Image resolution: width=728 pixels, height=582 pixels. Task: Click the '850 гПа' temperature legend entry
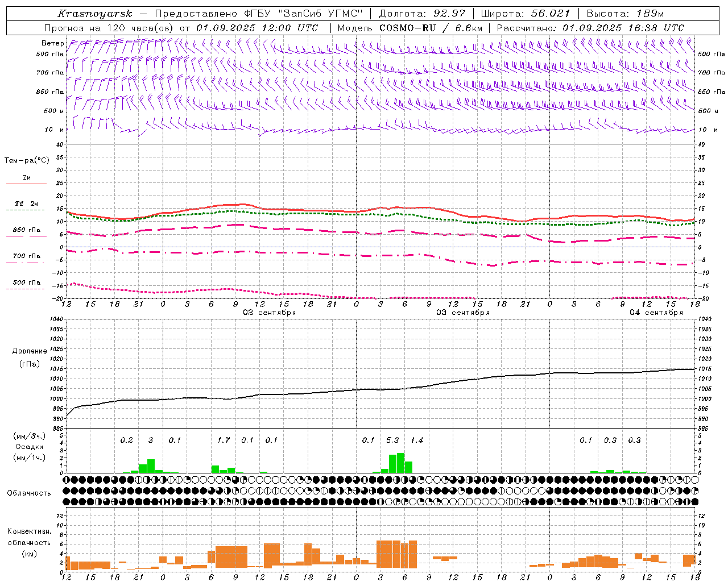click(27, 230)
